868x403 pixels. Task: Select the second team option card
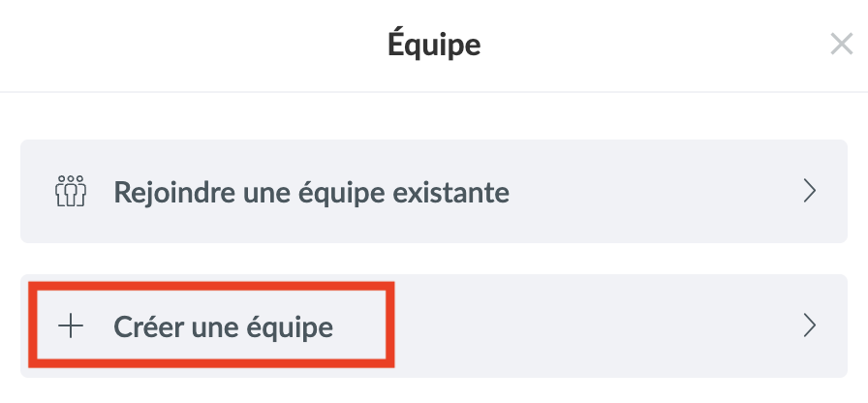point(434,326)
